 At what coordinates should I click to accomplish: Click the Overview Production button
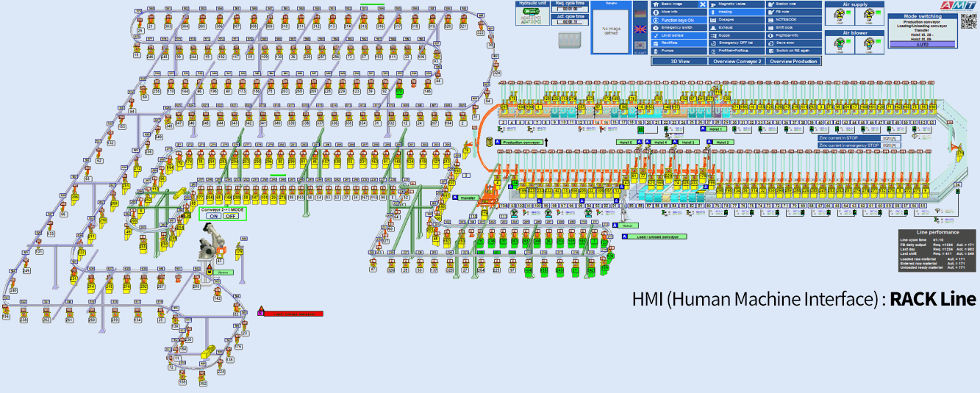pyautogui.click(x=793, y=62)
